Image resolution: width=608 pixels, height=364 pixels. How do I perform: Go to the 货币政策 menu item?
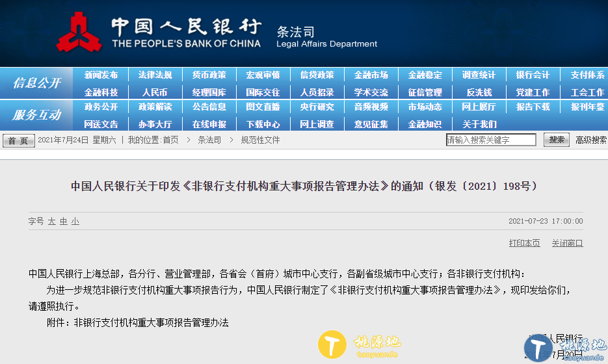tap(209, 75)
